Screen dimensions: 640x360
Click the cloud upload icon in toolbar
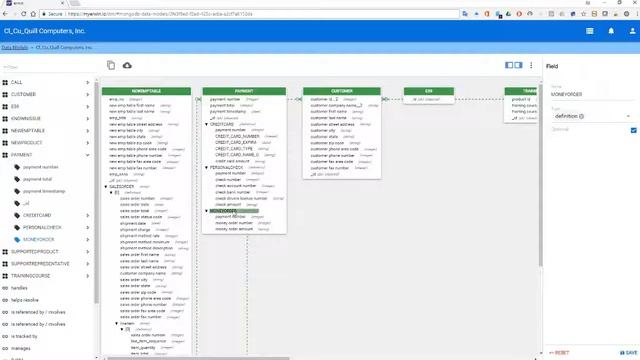coord(127,65)
